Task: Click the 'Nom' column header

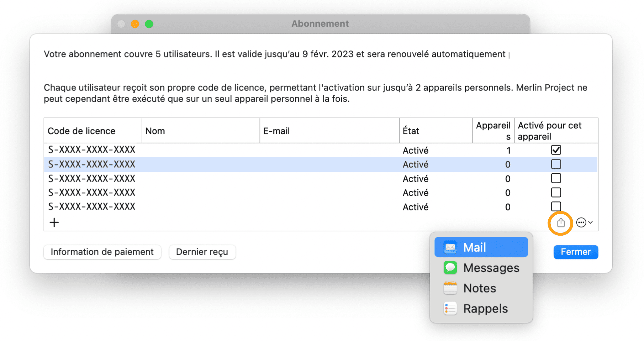Action: [x=155, y=131]
